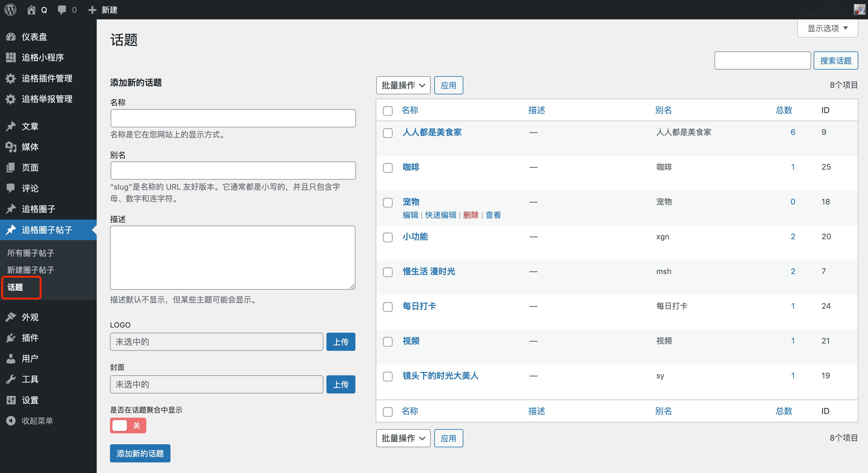Viewport: 868px width, 473px height.
Task: Click 删除 link under 宠物
Action: point(471,215)
